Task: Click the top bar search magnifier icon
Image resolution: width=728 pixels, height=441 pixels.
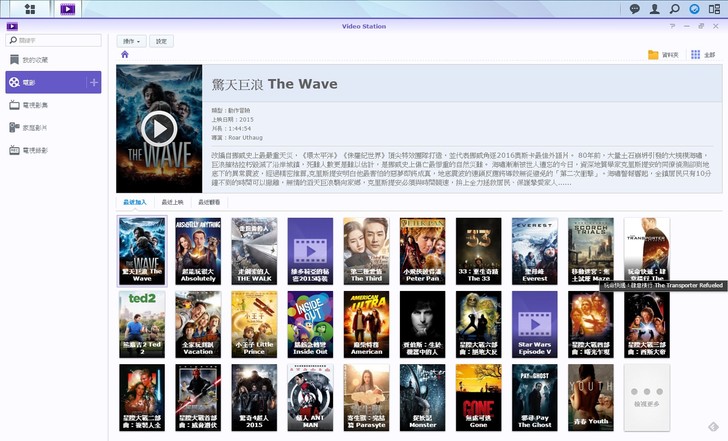Action: point(675,9)
